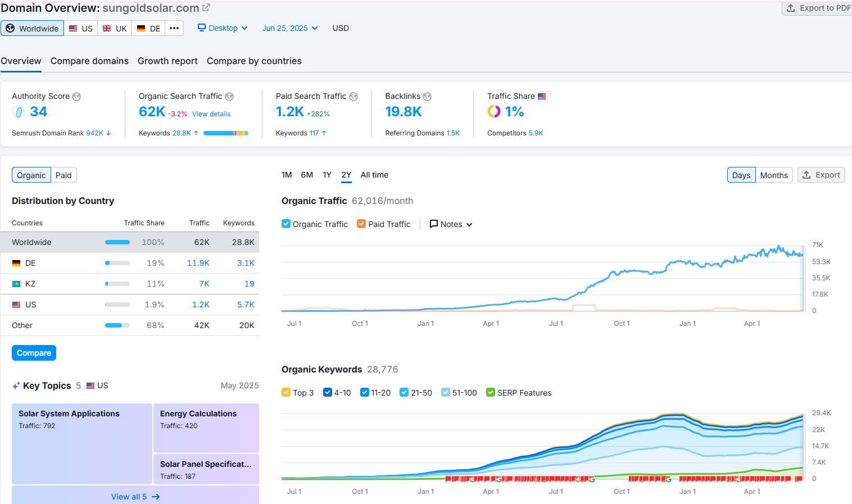Click the Compare button

coord(34,353)
